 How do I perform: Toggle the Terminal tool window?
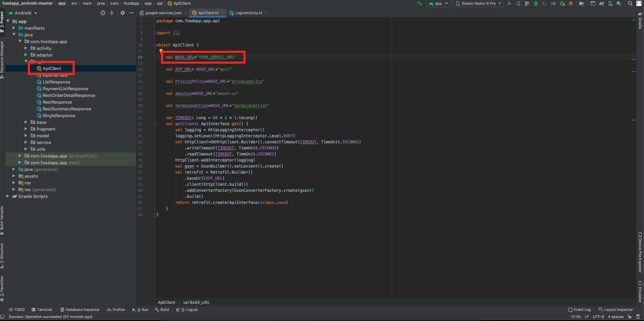[42, 310]
